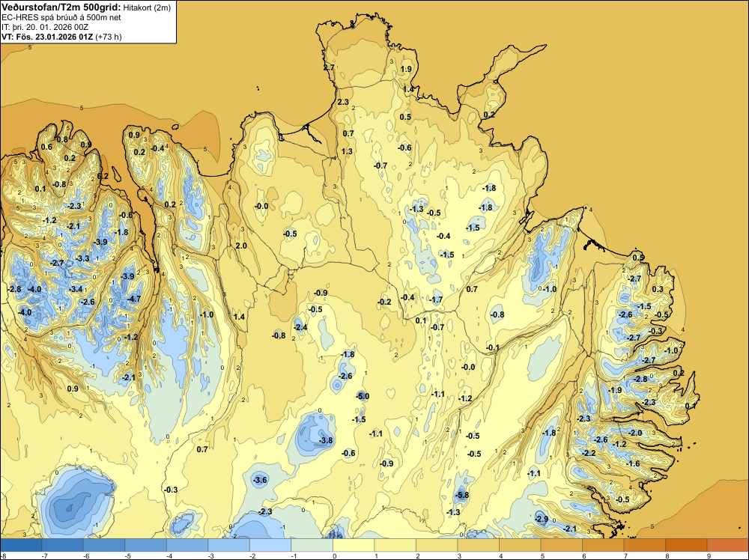Image resolution: width=749 pixels, height=560 pixels.
Task: Click the -2.4 temperature value
Action: (x=300, y=327)
